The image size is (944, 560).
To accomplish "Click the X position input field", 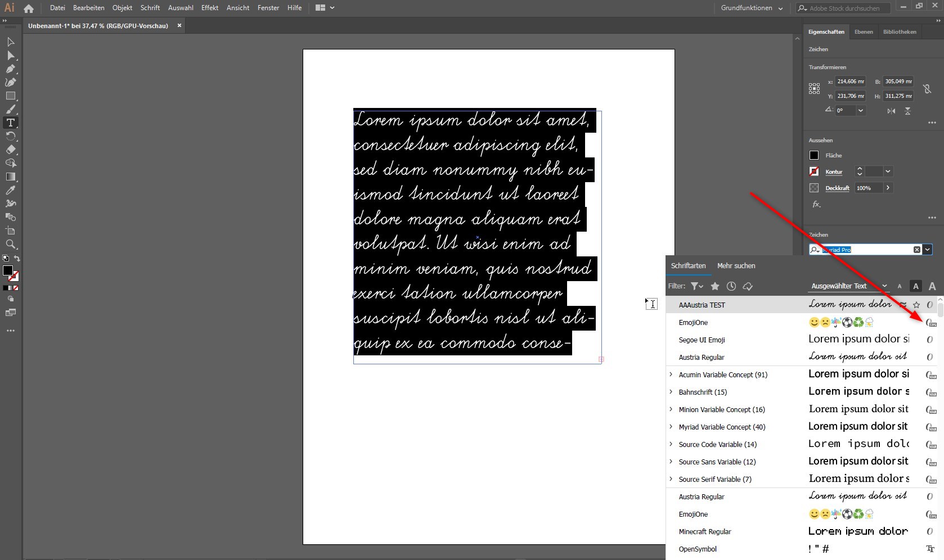I will 851,82.
